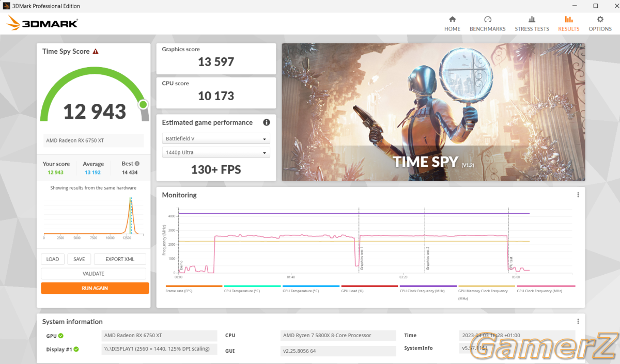
Task: Click the Time Spy banner image
Action: pos(433,112)
